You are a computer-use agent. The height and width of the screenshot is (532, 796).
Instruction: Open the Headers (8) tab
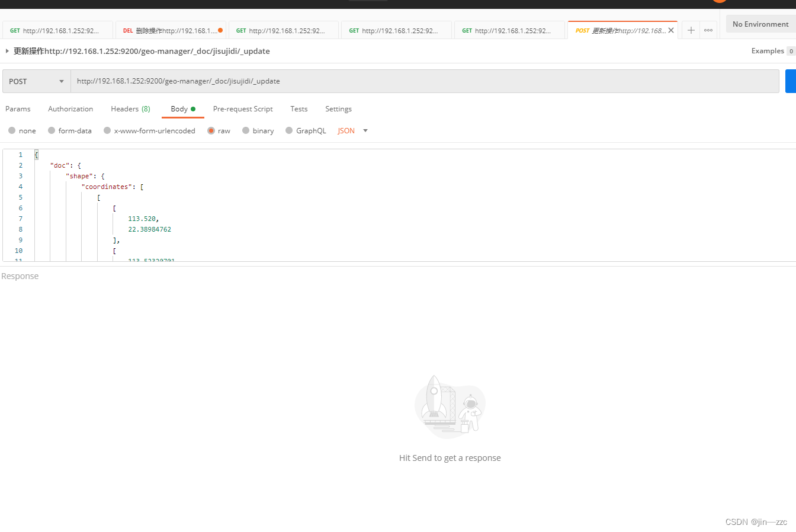point(130,109)
